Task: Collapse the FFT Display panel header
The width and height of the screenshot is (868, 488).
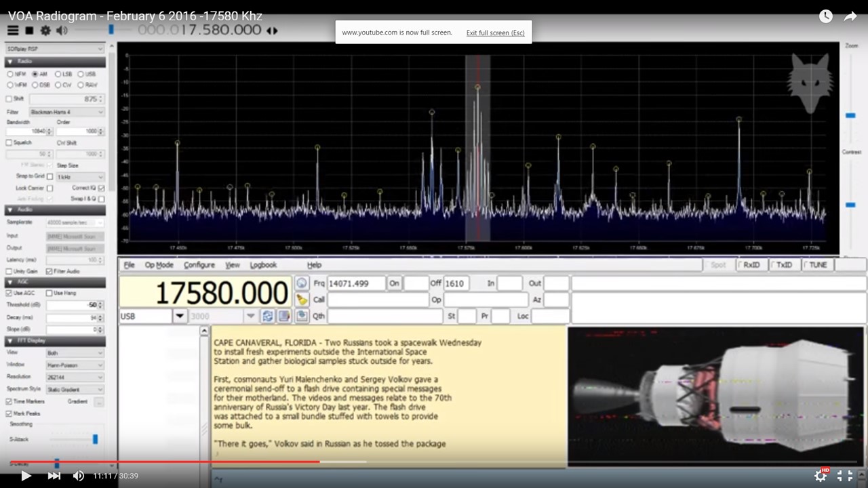Action: [55, 340]
